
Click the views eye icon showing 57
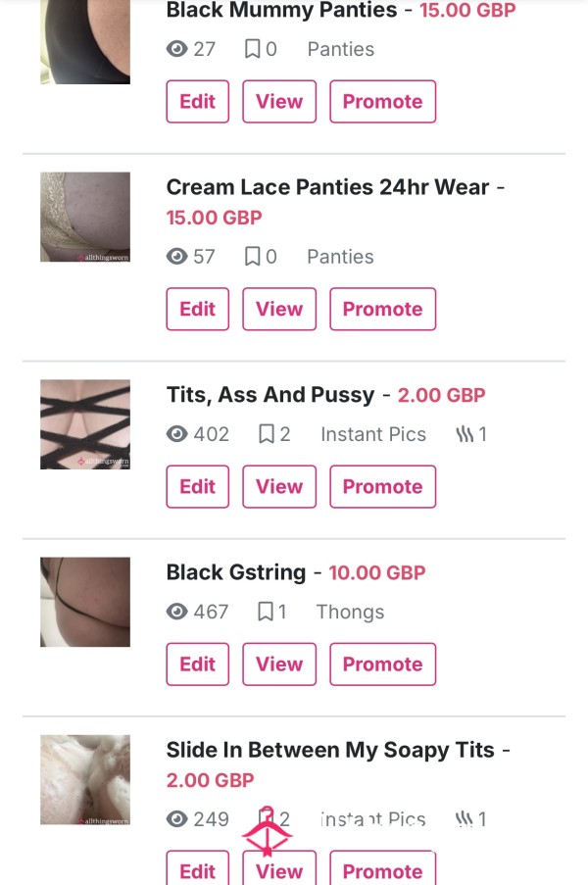pyautogui.click(x=176, y=257)
